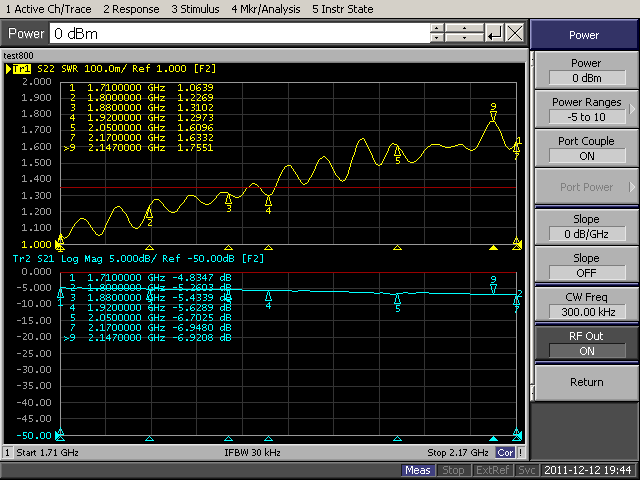Click the test800 window title
This screenshot has height=480, width=640.
[x=18, y=56]
